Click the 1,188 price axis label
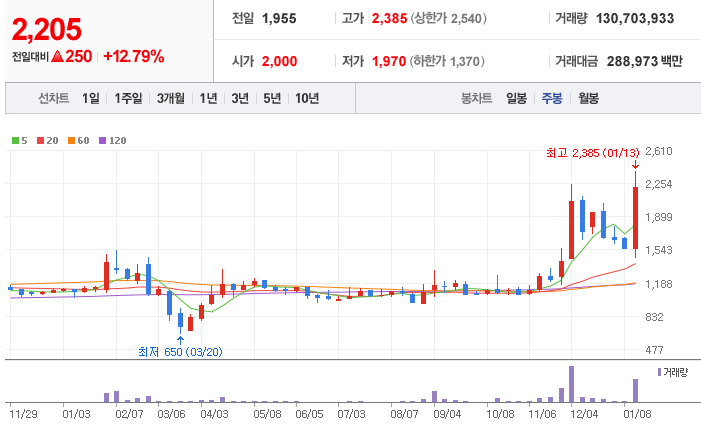 [659, 284]
